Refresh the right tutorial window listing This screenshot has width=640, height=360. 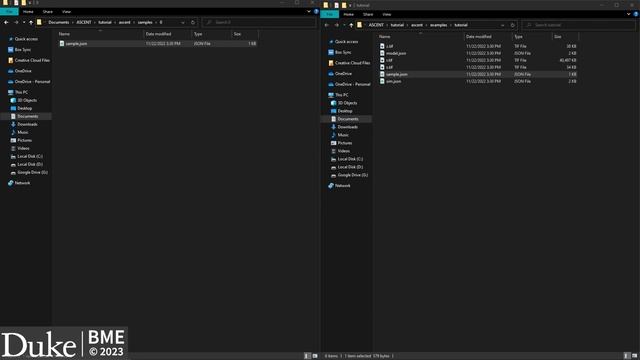click(513, 25)
